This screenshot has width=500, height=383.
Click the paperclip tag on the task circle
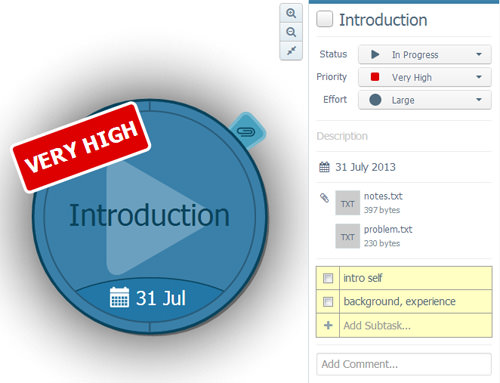[248, 131]
